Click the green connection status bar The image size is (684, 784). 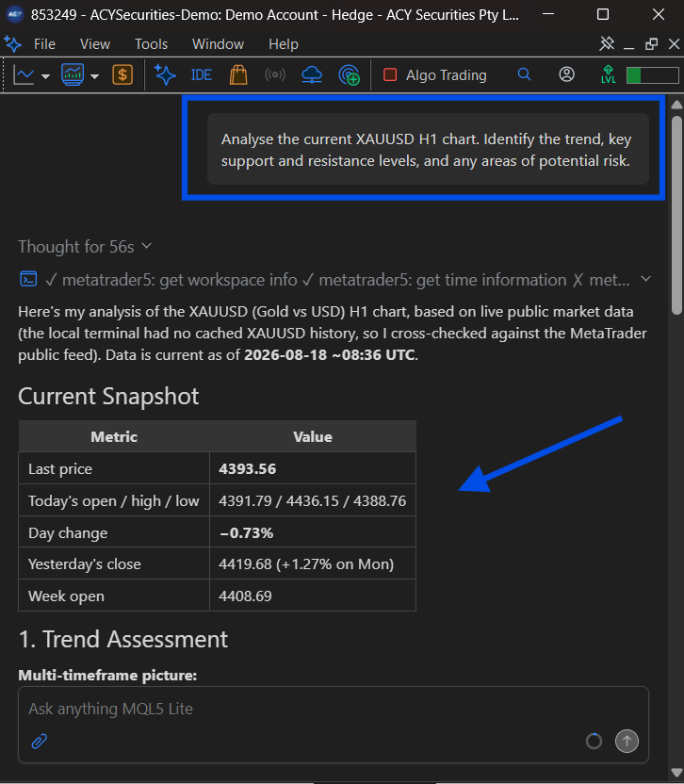653,75
